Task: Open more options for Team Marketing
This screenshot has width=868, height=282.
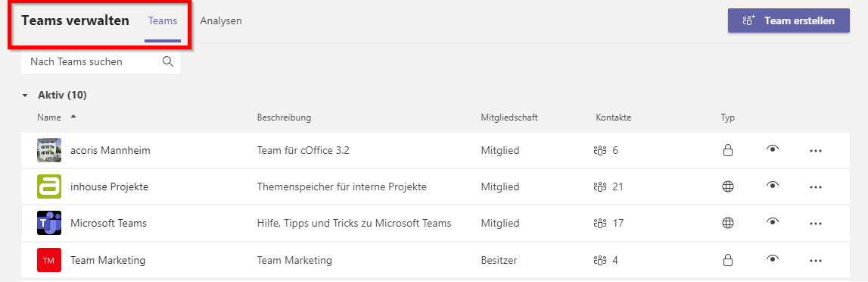Action: point(816,260)
